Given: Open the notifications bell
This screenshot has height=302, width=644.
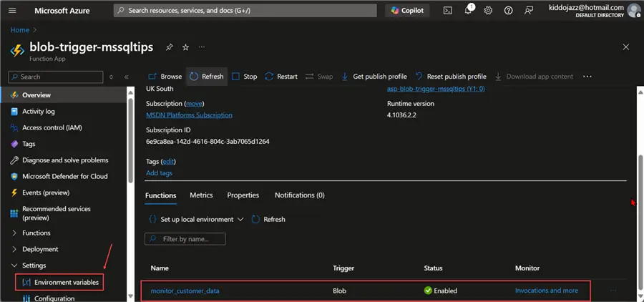Looking at the screenshot, I should tap(468, 11).
